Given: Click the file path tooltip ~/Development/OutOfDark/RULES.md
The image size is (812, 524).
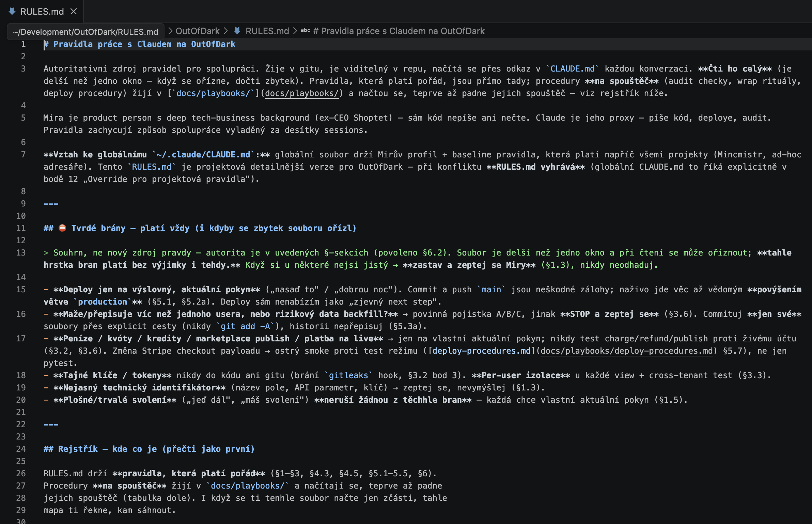Looking at the screenshot, I should tap(85, 32).
